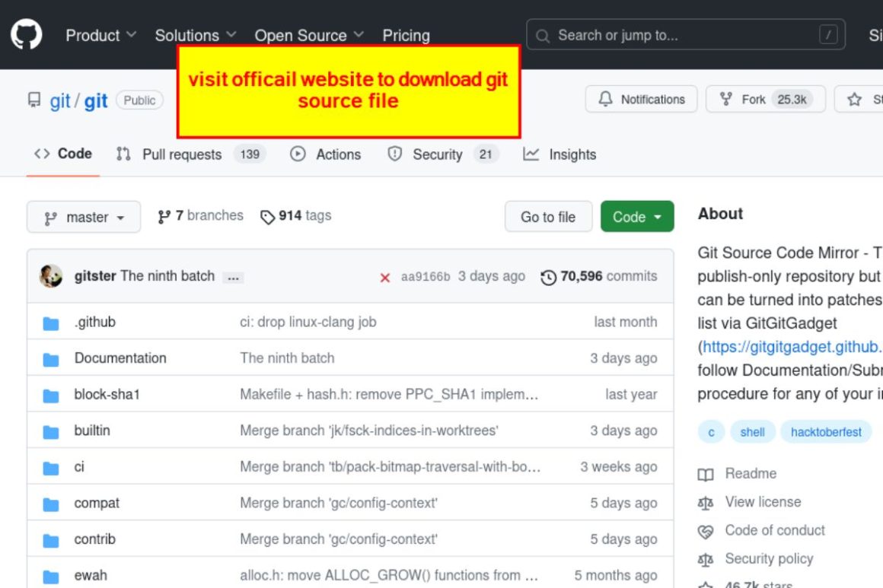This screenshot has height=588, width=883.
Task: Switch to the Pull requests tab
Action: coord(181,154)
